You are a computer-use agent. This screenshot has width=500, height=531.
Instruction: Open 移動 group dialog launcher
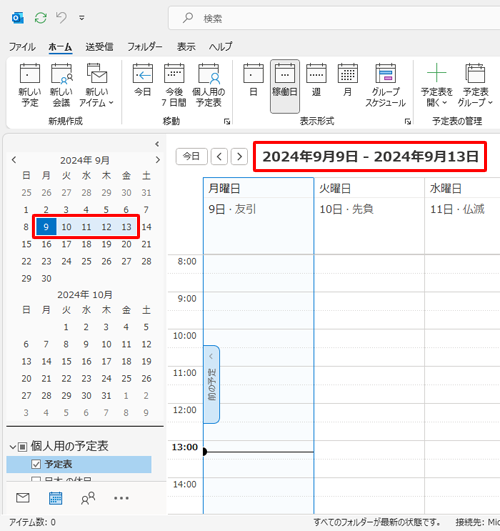(x=227, y=121)
